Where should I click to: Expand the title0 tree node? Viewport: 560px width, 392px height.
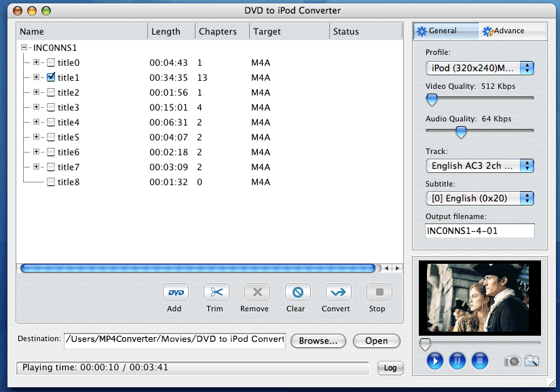(37, 62)
